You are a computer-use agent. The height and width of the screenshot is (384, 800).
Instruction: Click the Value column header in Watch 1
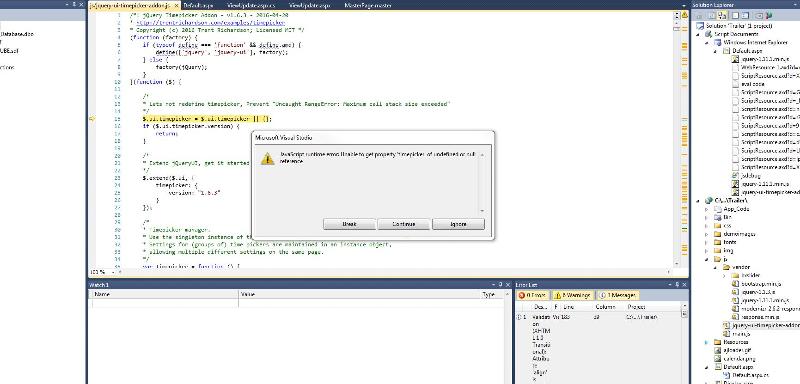pyautogui.click(x=360, y=294)
